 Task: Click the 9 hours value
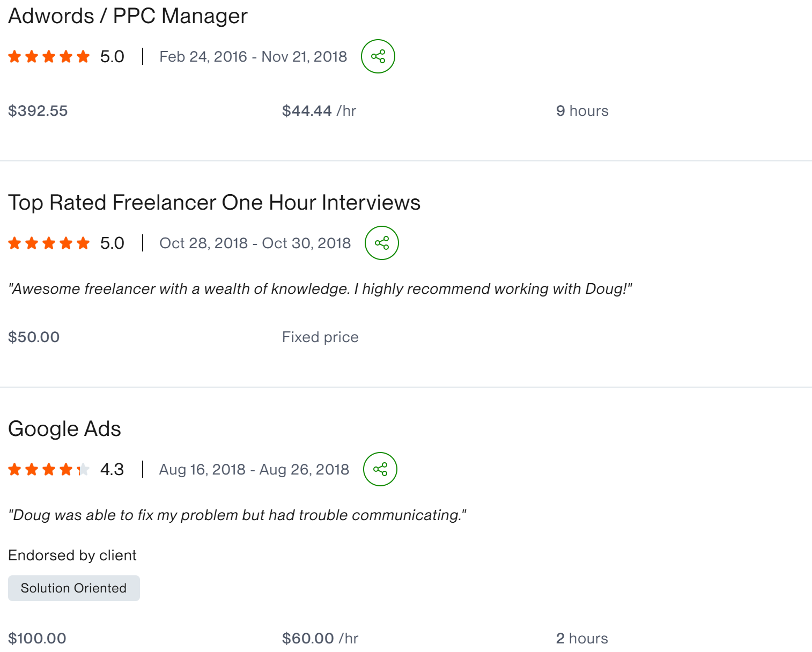[x=582, y=111]
